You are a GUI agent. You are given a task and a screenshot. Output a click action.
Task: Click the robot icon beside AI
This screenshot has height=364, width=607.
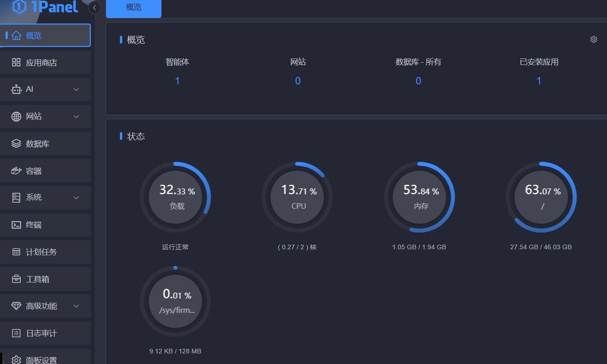tap(16, 89)
